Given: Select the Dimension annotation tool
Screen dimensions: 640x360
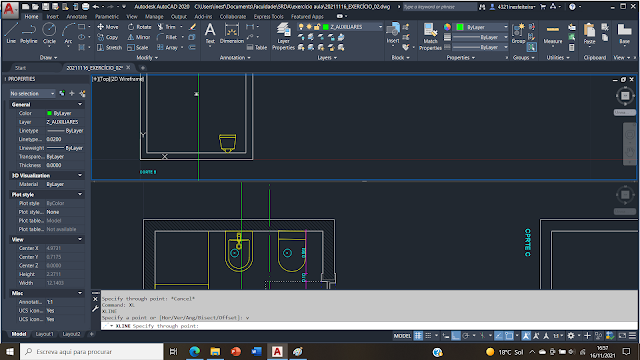Looking at the screenshot, I should point(231,33).
